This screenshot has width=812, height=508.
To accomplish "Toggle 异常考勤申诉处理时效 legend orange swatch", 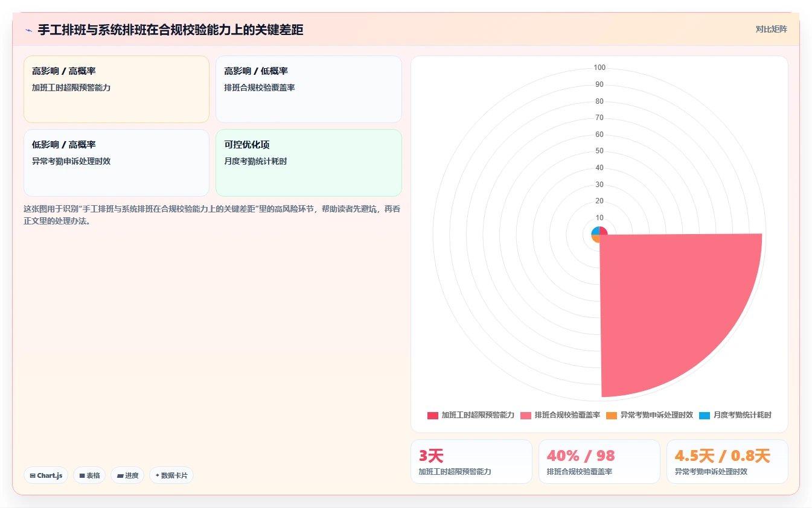I will click(612, 415).
